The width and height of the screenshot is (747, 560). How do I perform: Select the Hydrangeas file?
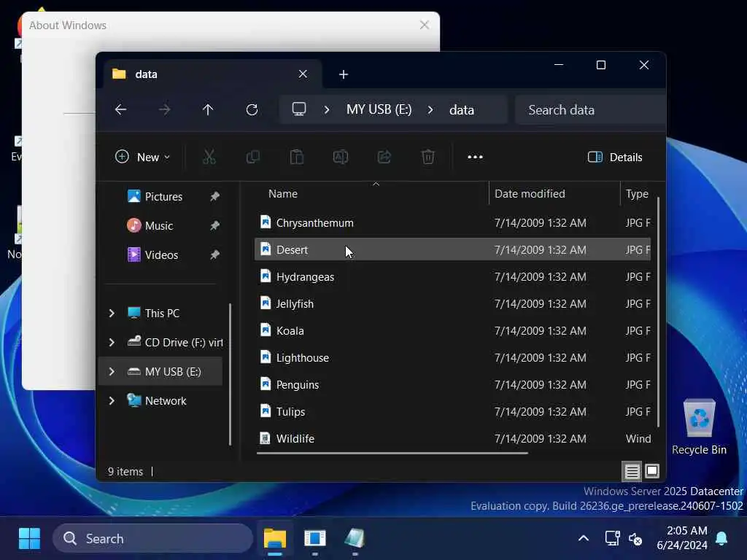452,276
